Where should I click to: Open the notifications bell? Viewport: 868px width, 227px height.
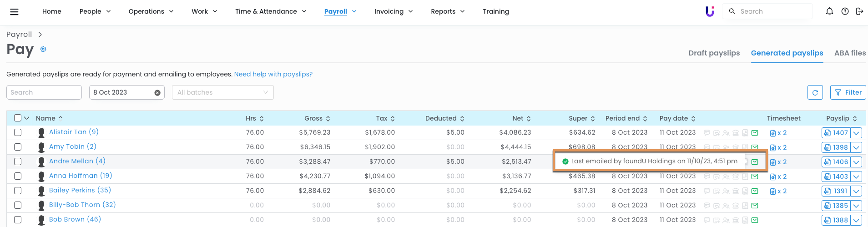(x=829, y=11)
